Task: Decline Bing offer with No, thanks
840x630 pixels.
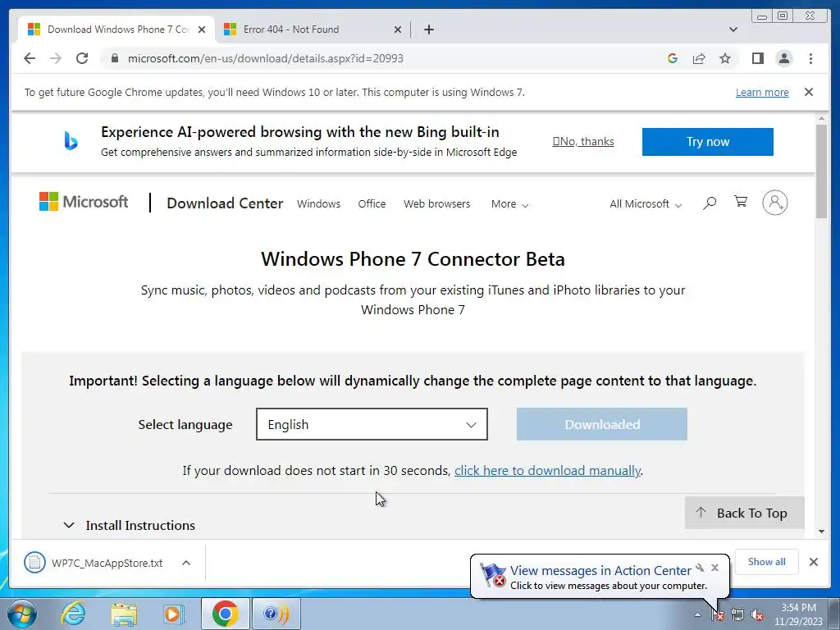Action: tap(583, 141)
